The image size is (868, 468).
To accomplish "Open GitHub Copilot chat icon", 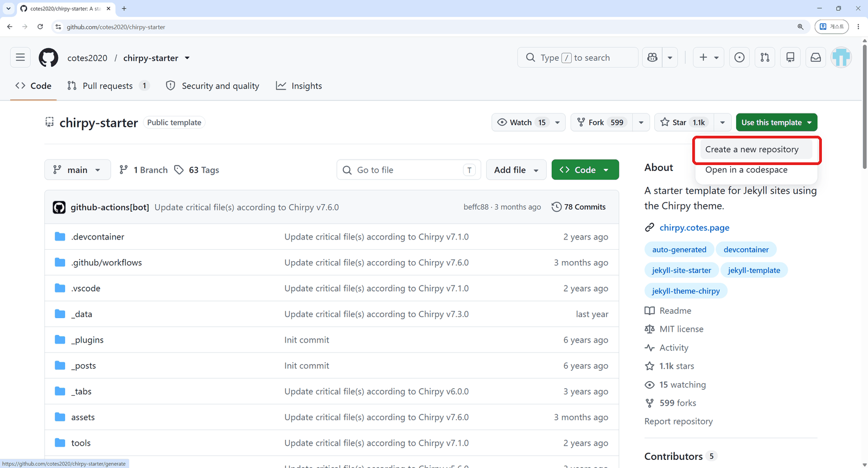I will (x=652, y=58).
